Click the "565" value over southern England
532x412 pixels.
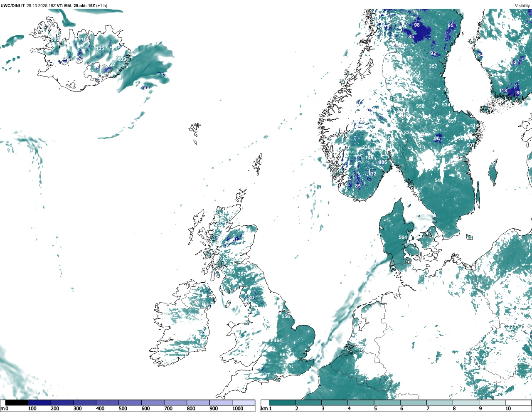point(284,355)
